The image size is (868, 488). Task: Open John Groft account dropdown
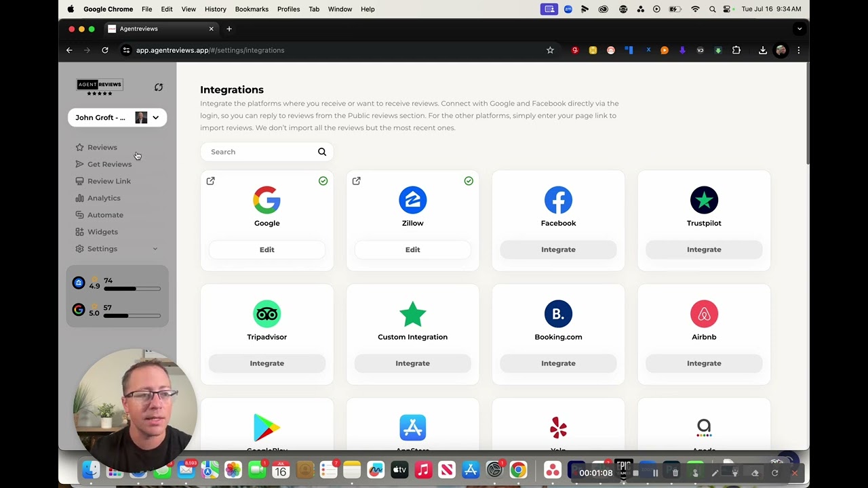[117, 117]
